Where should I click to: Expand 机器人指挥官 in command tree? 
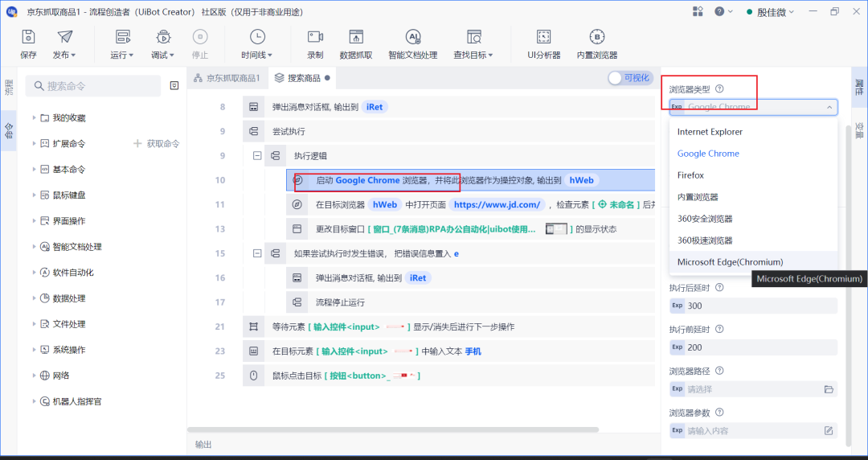[x=34, y=401]
